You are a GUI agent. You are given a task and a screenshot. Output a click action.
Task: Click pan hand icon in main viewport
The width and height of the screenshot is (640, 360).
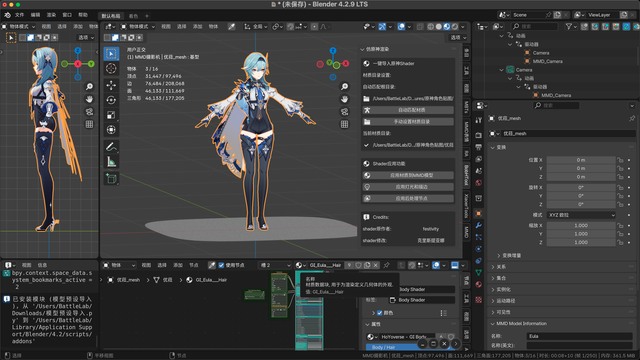344,99
